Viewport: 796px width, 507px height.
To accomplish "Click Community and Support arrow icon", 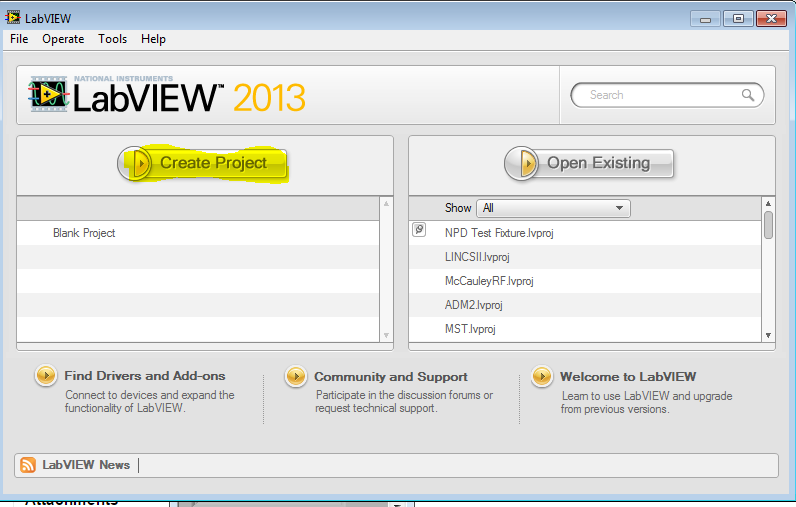I will click(x=296, y=377).
